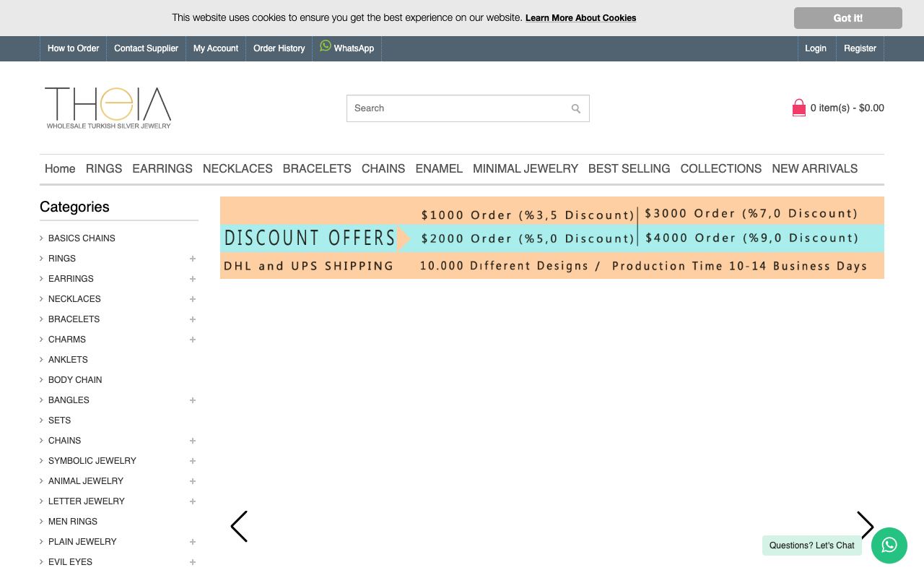Expand PLAIN JEWELRY category plus sign
The height and width of the screenshot is (578, 924).
pyautogui.click(x=193, y=542)
